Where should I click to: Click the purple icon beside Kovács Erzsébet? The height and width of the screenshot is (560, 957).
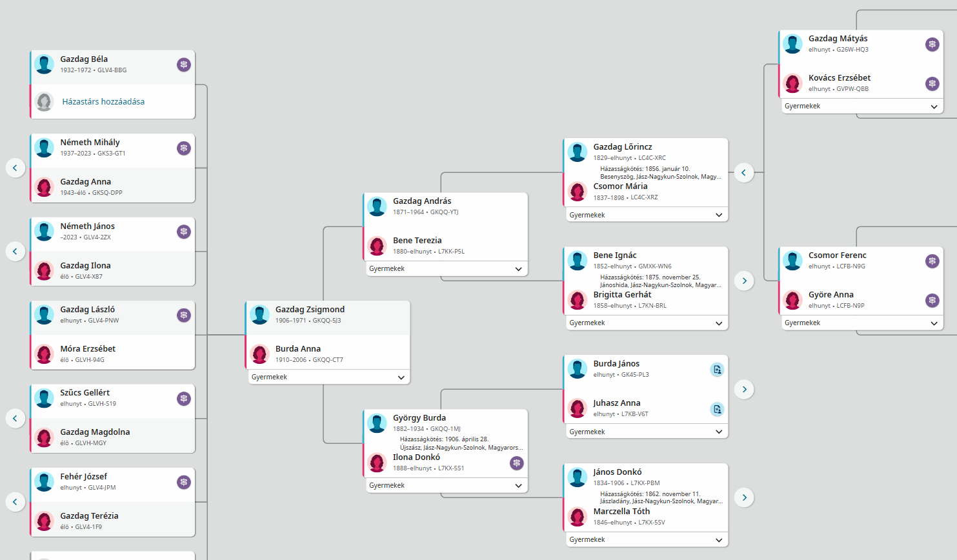932,84
